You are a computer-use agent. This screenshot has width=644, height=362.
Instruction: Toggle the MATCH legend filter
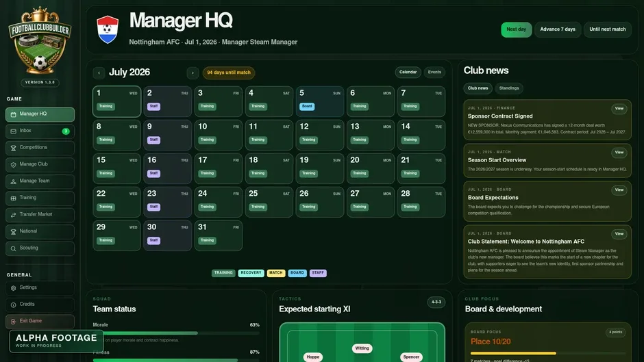[276, 273]
